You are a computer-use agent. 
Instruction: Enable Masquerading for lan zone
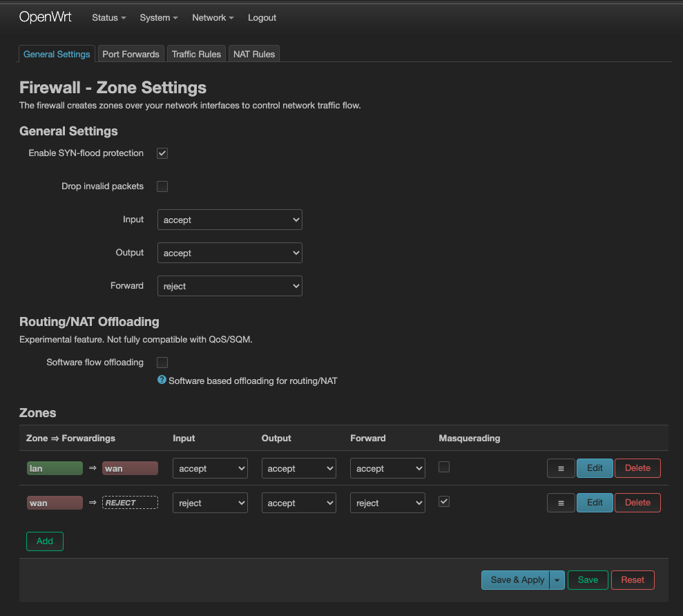tap(444, 467)
